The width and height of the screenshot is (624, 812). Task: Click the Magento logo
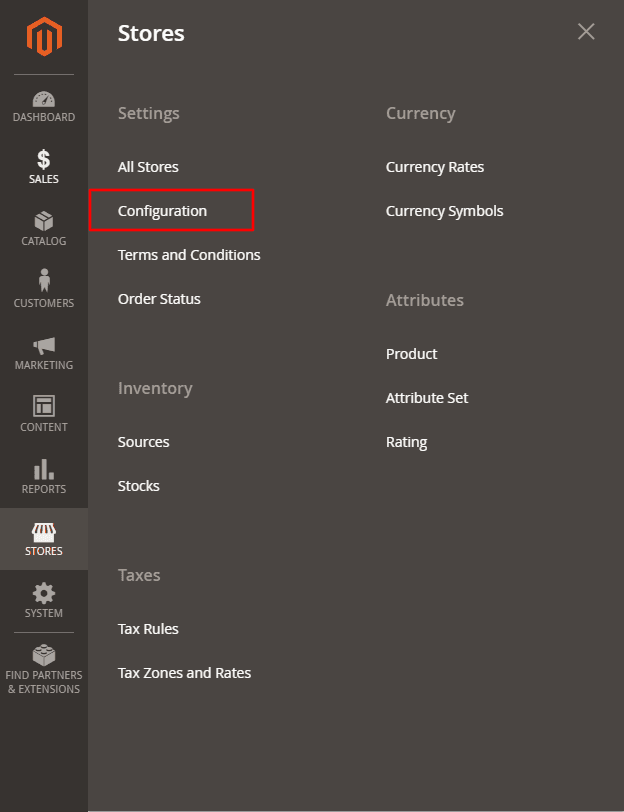pyautogui.click(x=43, y=38)
